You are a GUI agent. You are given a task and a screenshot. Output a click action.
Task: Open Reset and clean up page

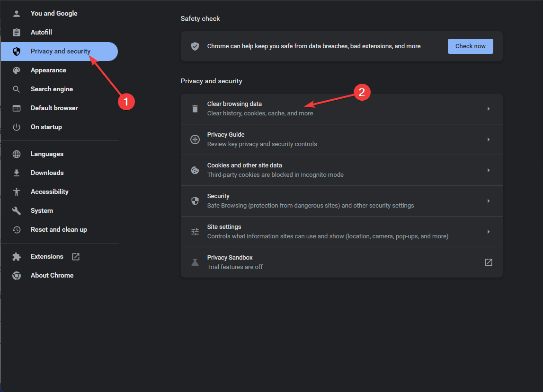(x=59, y=230)
